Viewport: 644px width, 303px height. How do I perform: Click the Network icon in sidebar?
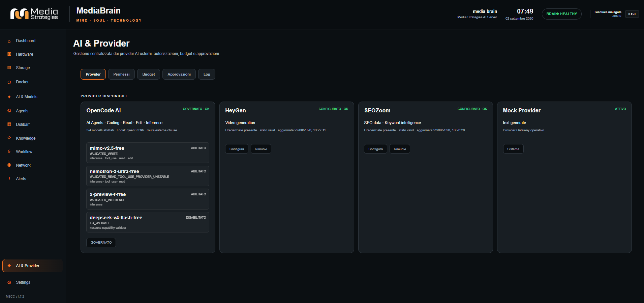coord(9,165)
